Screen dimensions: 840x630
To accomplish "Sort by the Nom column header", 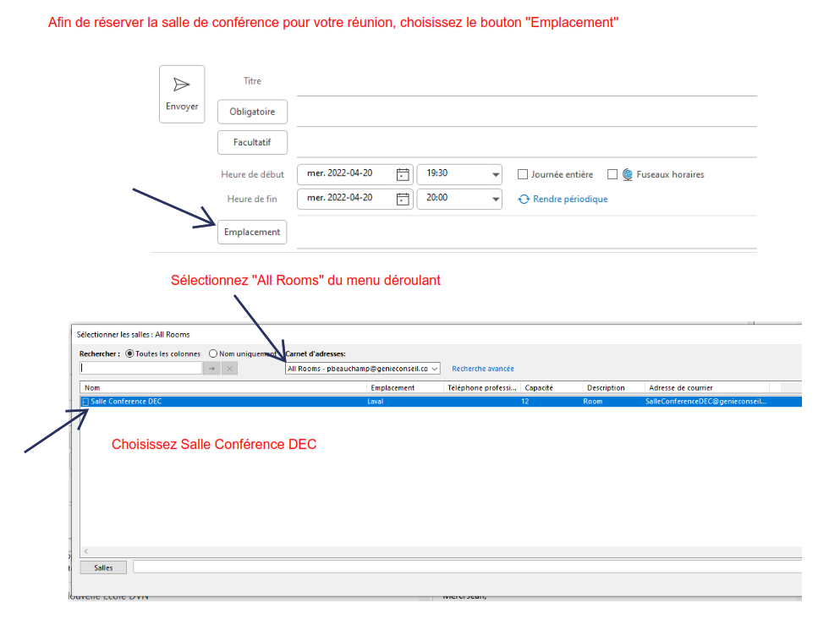I will click(x=222, y=387).
